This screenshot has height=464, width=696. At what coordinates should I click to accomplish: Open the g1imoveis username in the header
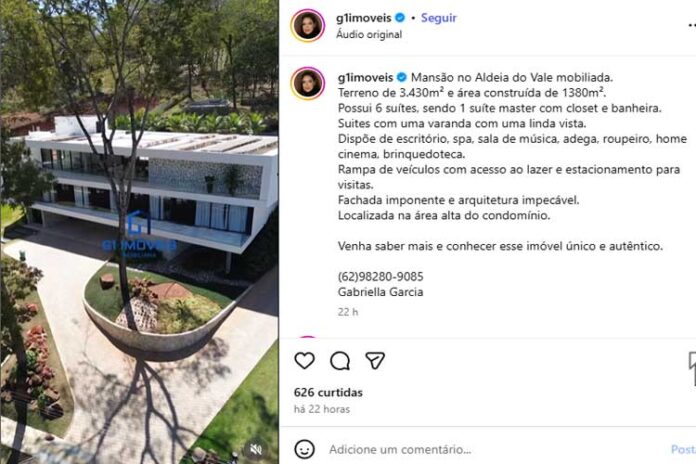pos(364,18)
